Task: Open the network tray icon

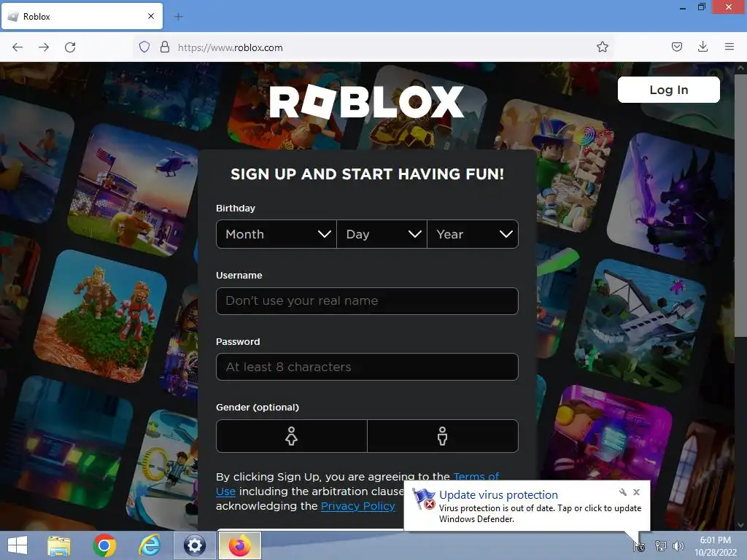Action: pos(661,546)
